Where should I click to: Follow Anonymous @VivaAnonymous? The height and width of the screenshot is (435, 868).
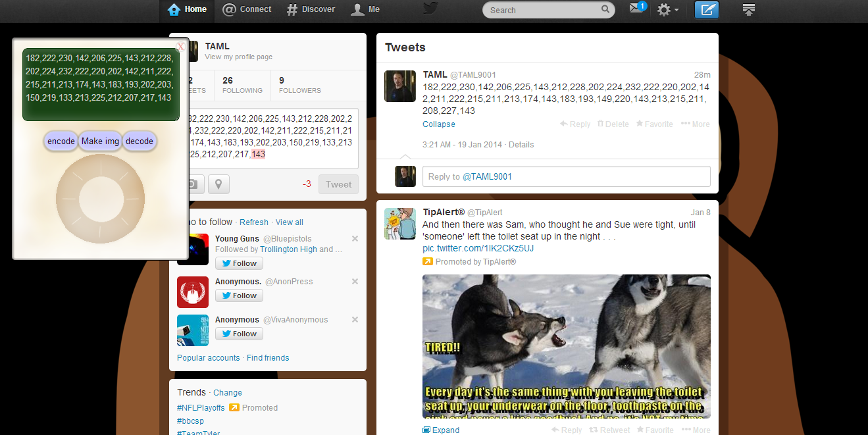(239, 334)
